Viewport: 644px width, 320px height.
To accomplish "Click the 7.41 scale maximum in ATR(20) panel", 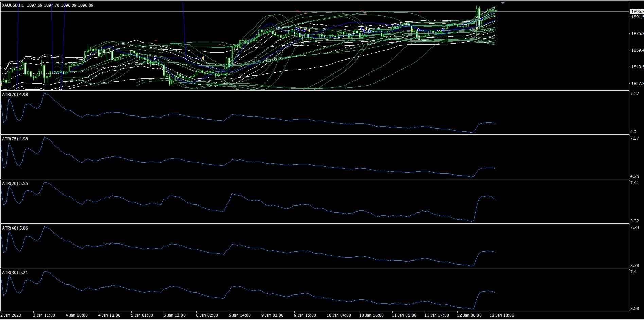I will [634, 183].
